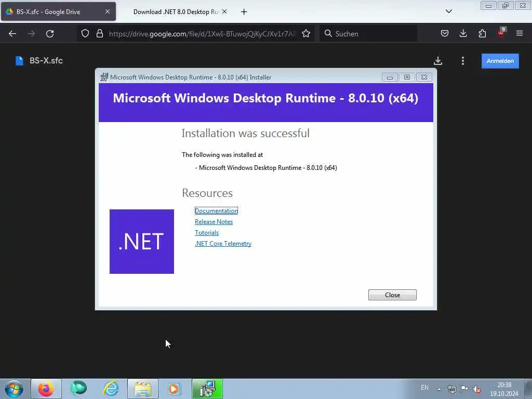This screenshot has height=399, width=532.
Task: Expand the list all tabs chevron
Action: (448, 11)
